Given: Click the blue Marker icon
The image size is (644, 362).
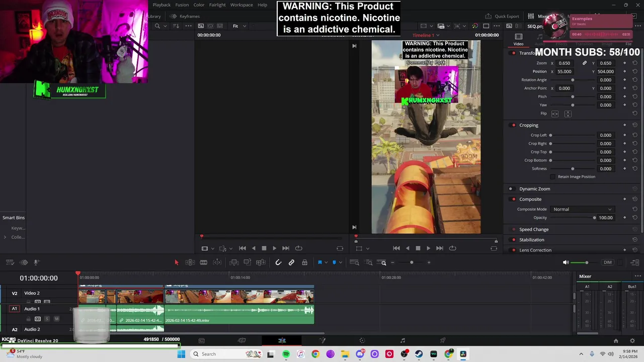Looking at the screenshot, I should tap(334, 262).
